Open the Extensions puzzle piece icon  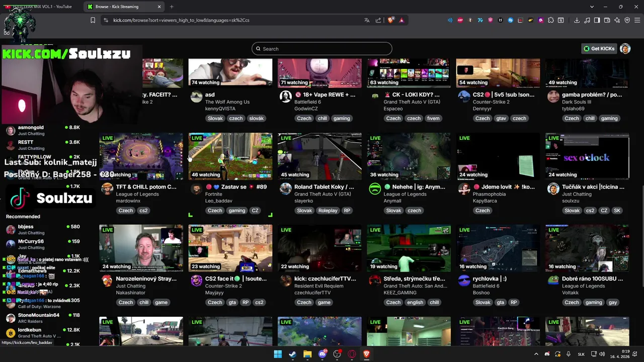coord(551,20)
